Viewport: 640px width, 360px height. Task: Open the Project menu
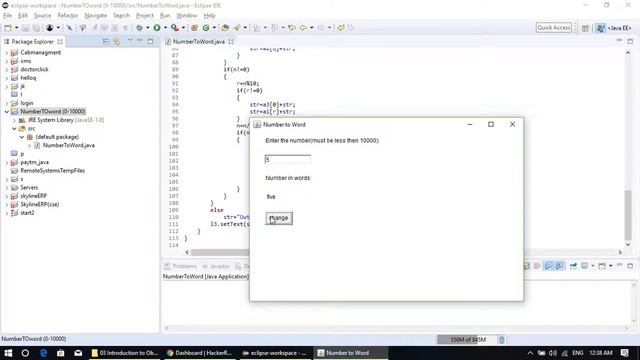(x=145, y=16)
